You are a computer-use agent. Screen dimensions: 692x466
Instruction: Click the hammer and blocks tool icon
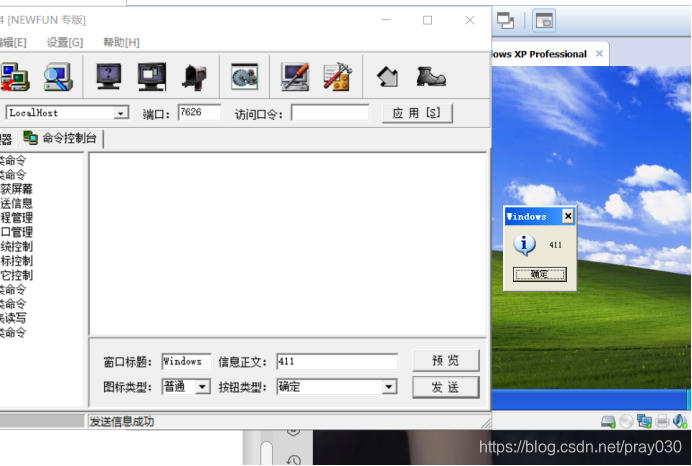click(337, 77)
